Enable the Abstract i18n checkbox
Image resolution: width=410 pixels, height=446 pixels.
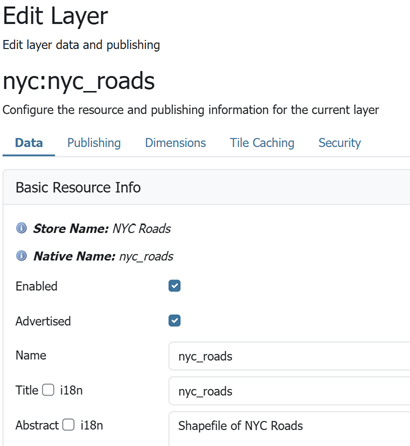69,425
